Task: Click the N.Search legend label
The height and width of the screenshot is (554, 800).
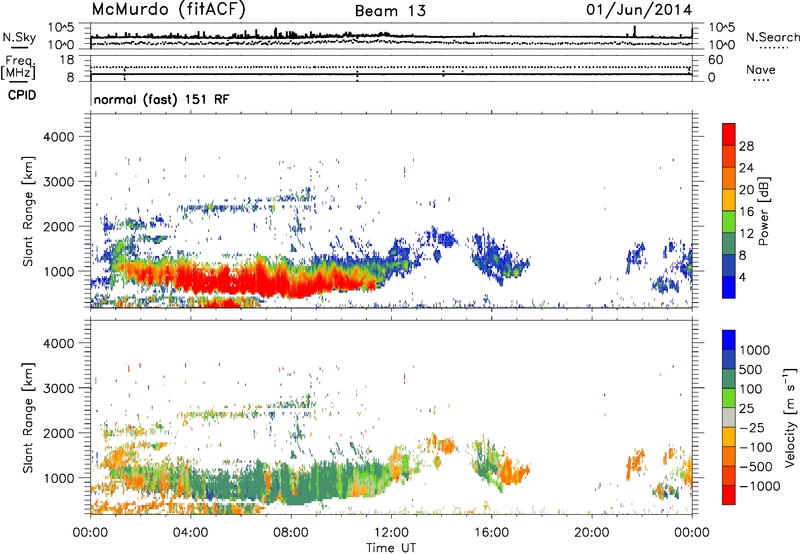Action: pyautogui.click(x=773, y=37)
